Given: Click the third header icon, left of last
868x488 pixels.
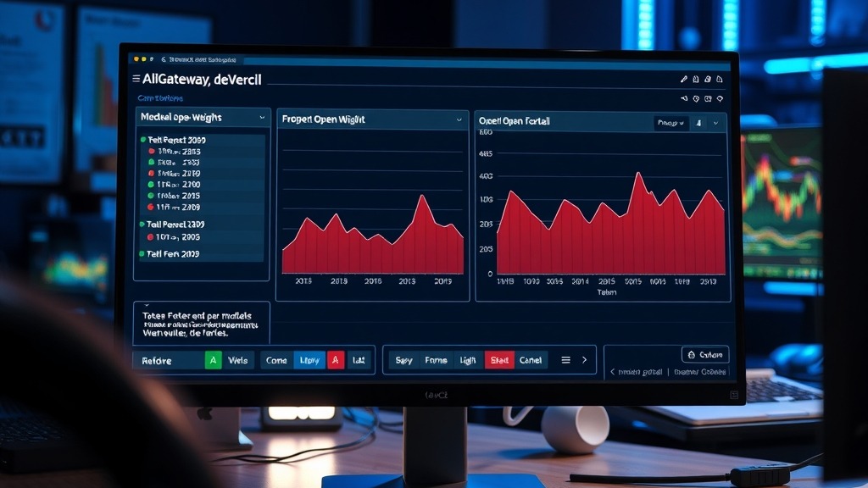Looking at the screenshot, I should pyautogui.click(x=708, y=79).
